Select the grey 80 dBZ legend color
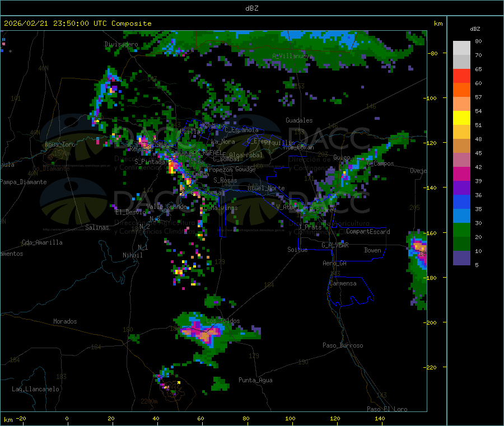 click(x=461, y=48)
